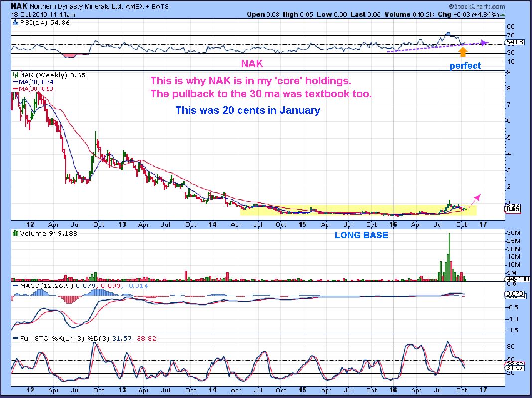This screenshot has height=398, width=532.
Task: Click the 80 label on stochastic axis
Action: click(x=511, y=347)
